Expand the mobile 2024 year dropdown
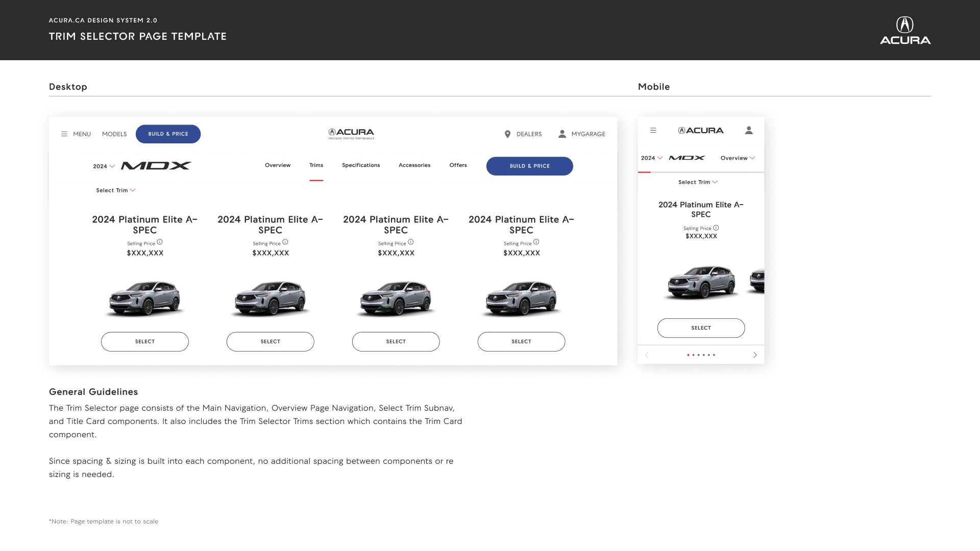Screen dimensions: 980x551 pos(652,158)
